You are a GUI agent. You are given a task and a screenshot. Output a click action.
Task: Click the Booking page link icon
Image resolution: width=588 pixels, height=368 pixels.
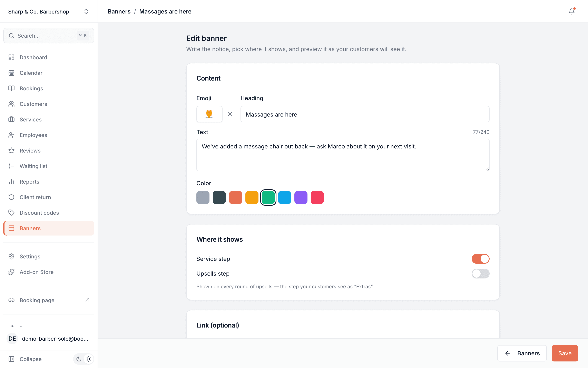point(11,300)
